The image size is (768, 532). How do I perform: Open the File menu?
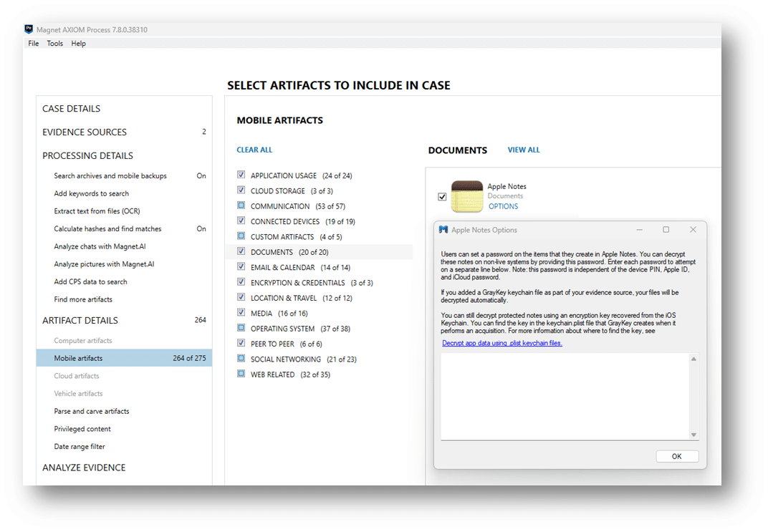point(33,43)
